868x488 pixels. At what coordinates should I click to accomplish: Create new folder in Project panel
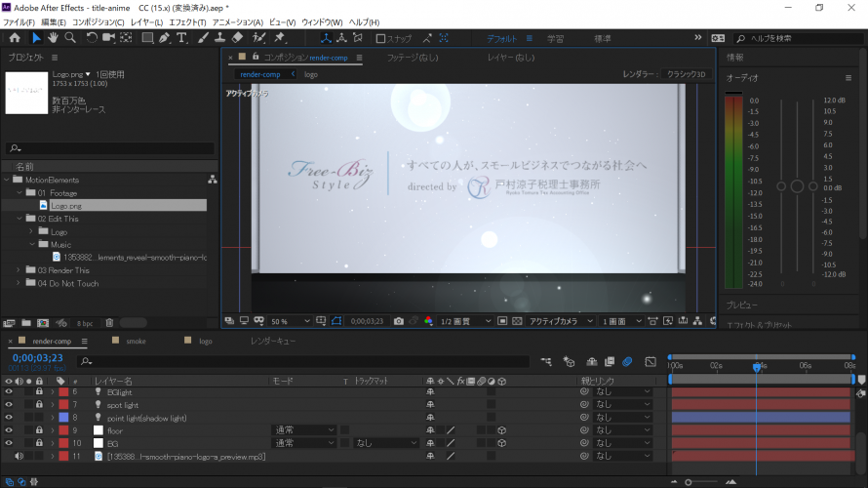(x=26, y=323)
